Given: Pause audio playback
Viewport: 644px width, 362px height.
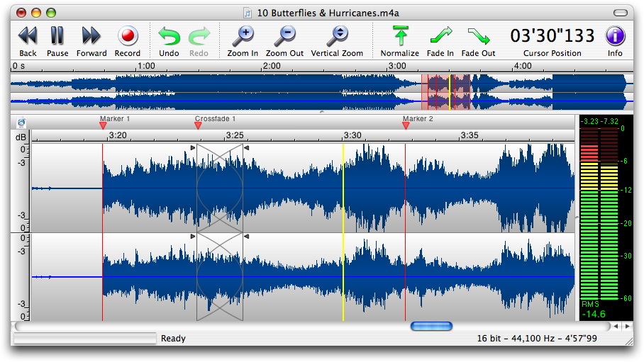Looking at the screenshot, I should pos(57,35).
